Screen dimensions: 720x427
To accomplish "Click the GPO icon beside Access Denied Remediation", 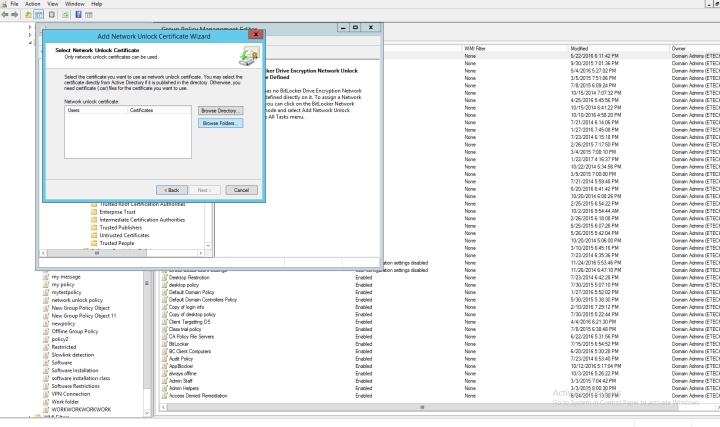I will 164,396.
